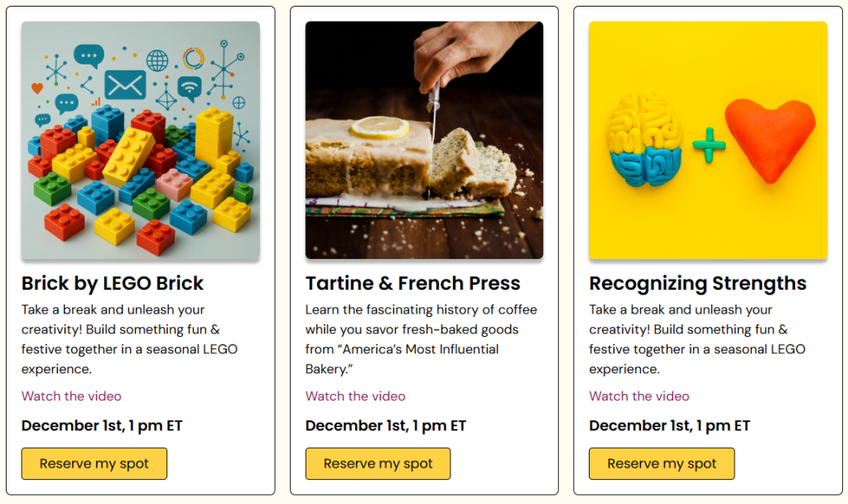Reserve my spot for Recognizing Strengths
This screenshot has height=504, width=848.
click(x=662, y=463)
